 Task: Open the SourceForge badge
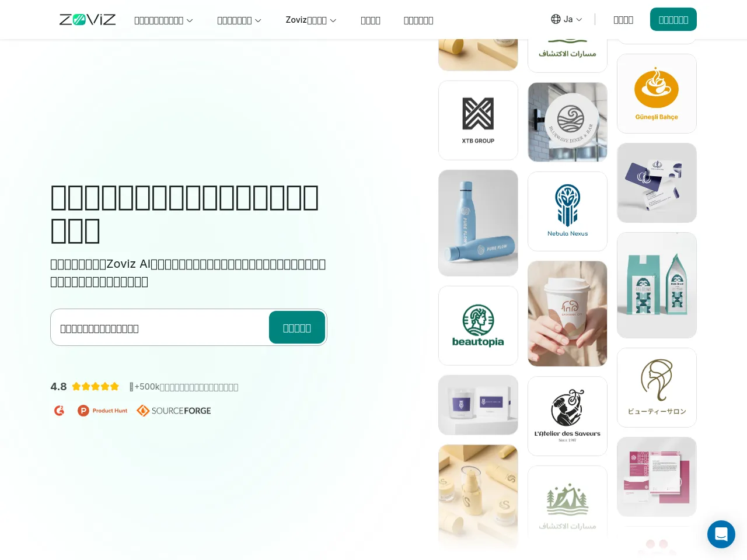point(174,411)
